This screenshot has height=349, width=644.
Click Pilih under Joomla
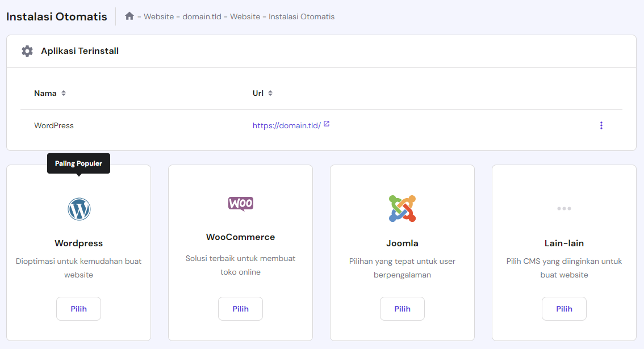coord(402,308)
